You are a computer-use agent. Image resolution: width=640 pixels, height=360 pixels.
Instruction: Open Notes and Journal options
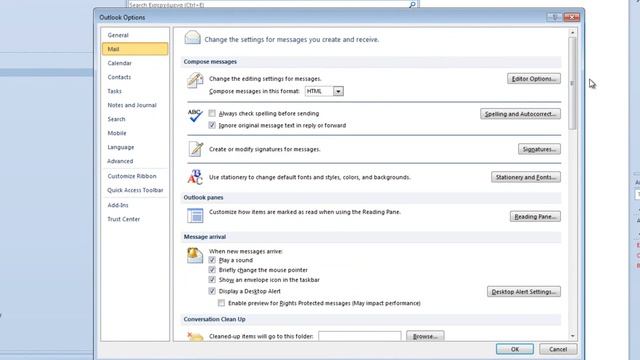coord(135,105)
